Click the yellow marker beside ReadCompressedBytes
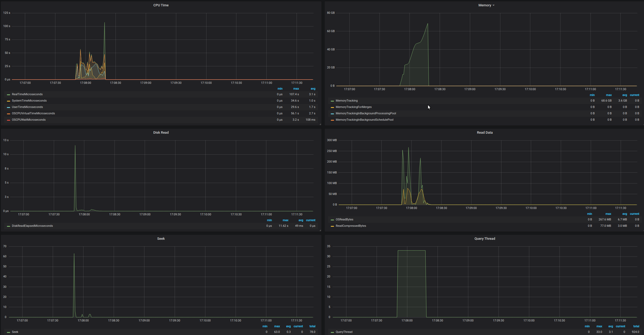The width and height of the screenshot is (644, 335). 332,226
